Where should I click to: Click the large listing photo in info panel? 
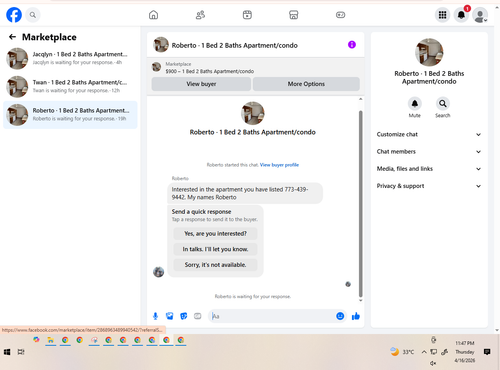point(429,52)
